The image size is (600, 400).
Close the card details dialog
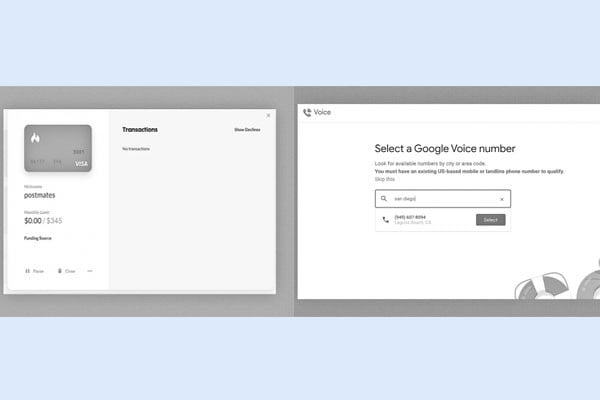coord(268,115)
